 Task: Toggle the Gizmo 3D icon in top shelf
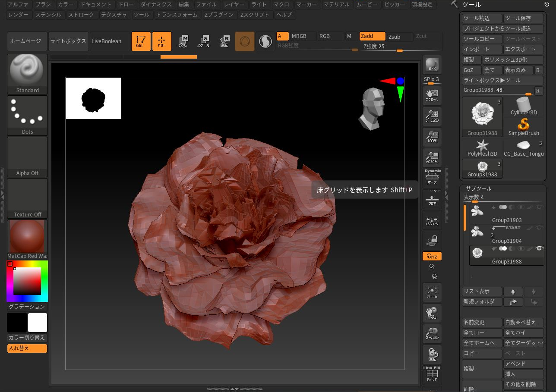245,41
